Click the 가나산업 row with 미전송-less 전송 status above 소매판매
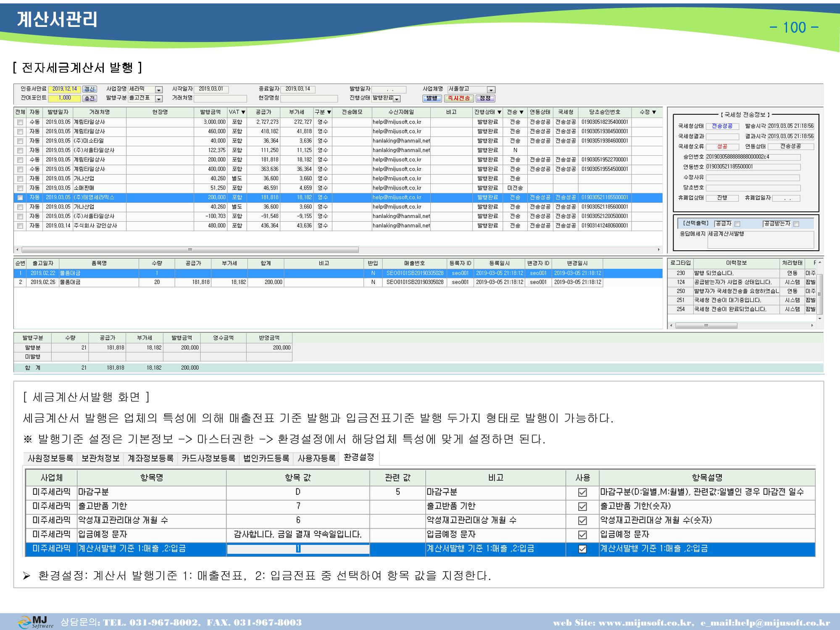 pyautogui.click(x=338, y=178)
